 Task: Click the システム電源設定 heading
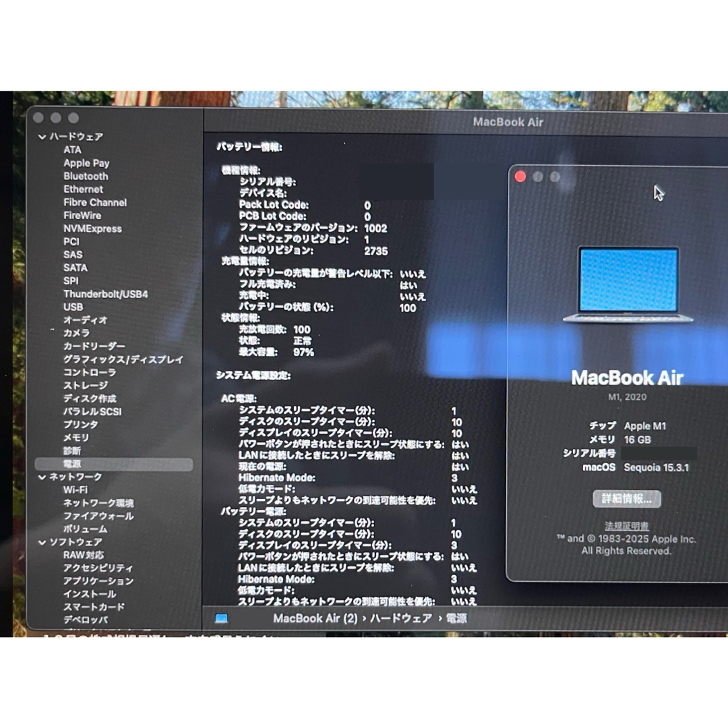(253, 375)
